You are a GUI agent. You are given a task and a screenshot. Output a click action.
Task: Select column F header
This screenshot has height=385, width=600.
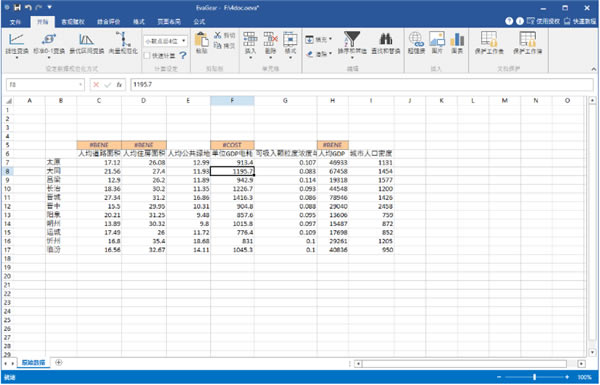pos(232,101)
